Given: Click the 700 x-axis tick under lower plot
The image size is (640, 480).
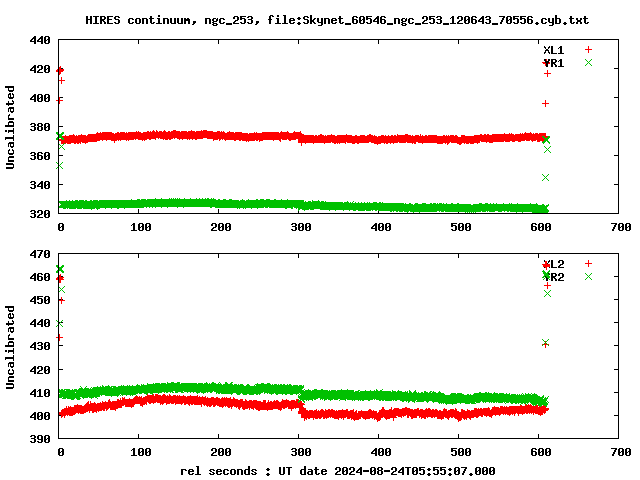Looking at the screenshot, I should 621,452.
